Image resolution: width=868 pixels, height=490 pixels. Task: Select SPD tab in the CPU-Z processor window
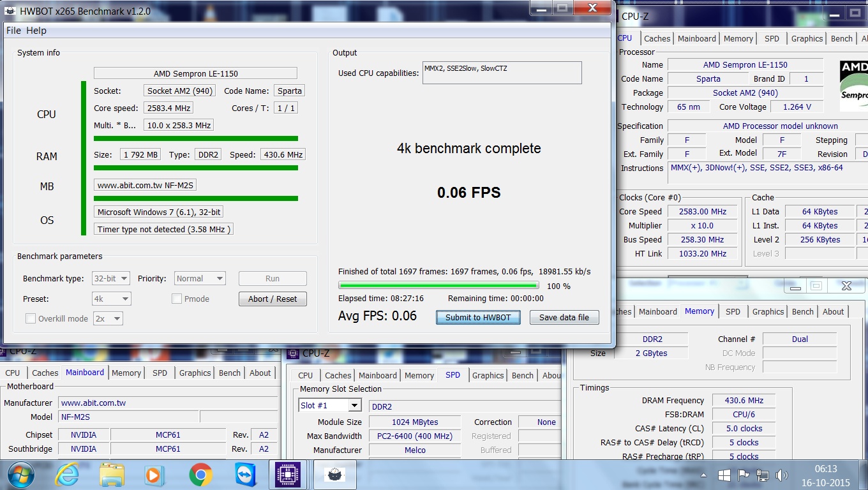pyautogui.click(x=772, y=38)
